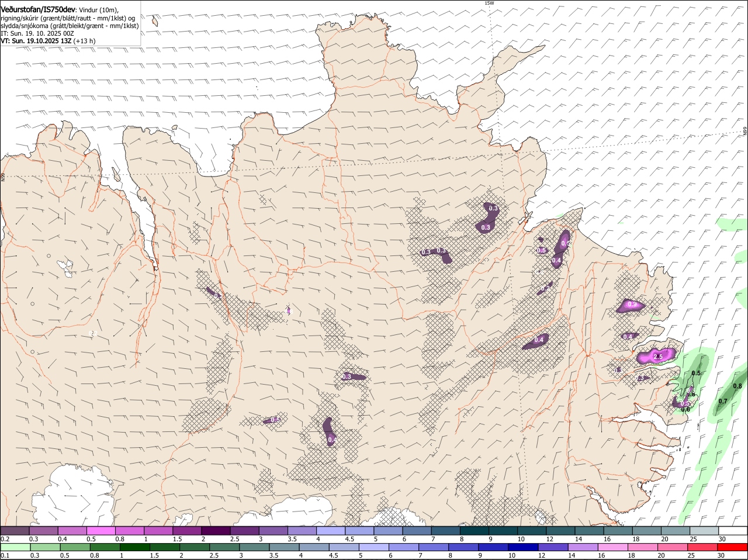Choose the light grey 25–30 snow legend swatch
The image size is (748, 560).
[x=705, y=531]
